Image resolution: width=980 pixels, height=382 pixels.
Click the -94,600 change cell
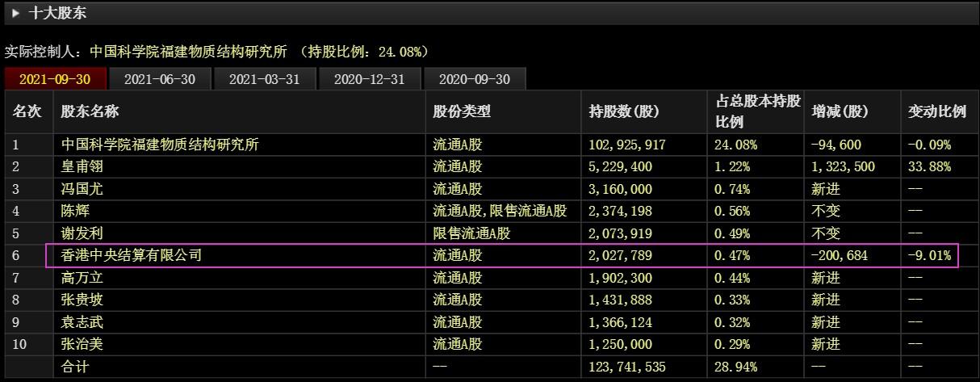point(837,145)
